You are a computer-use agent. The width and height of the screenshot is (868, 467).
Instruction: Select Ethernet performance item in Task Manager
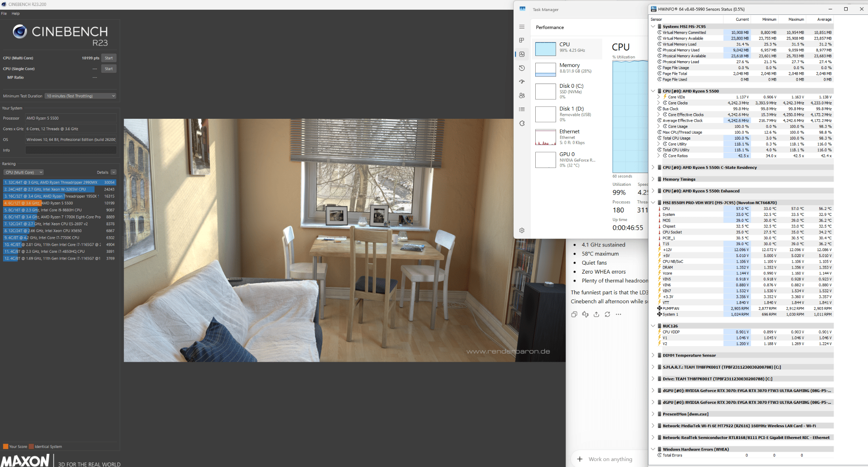pyautogui.click(x=567, y=137)
